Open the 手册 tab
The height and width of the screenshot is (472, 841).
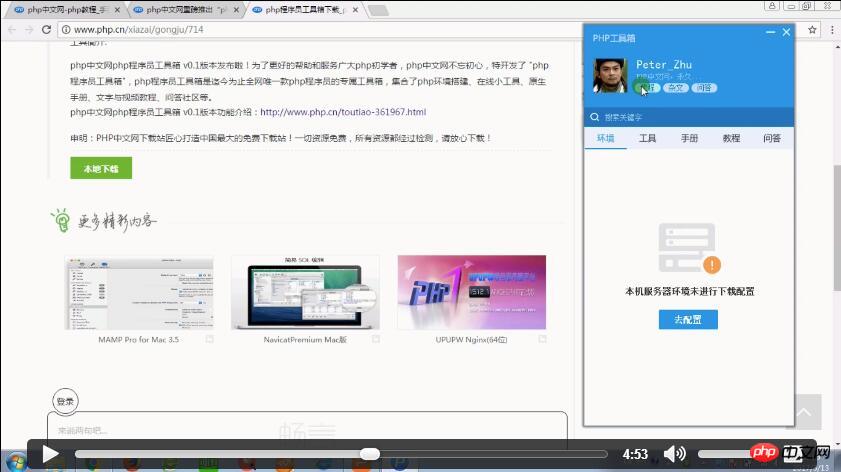pyautogui.click(x=689, y=138)
